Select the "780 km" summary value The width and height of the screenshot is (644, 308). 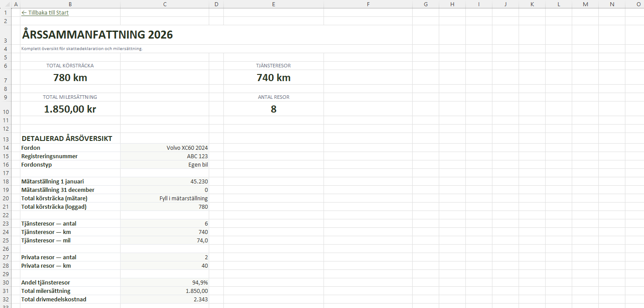point(70,78)
